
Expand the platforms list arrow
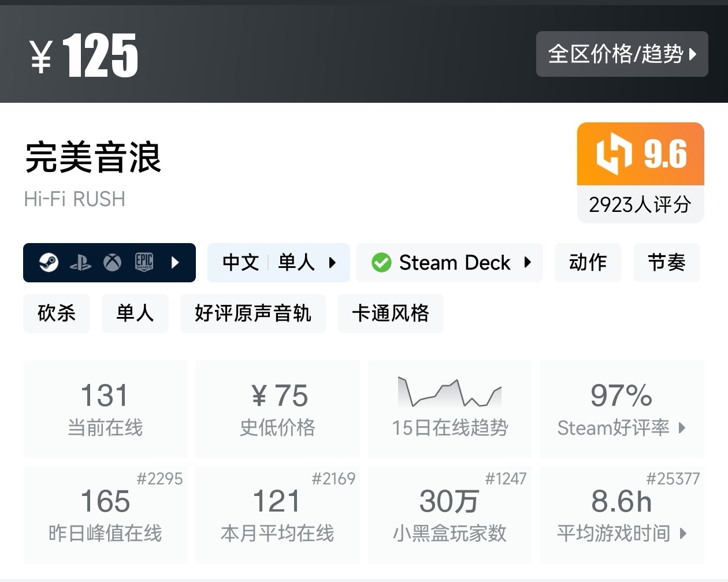175,263
